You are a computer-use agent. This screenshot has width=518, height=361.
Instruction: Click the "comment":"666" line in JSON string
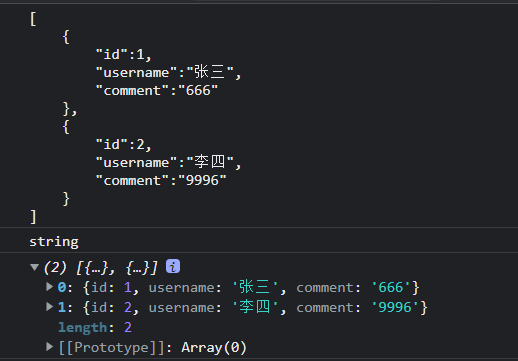pyautogui.click(x=157, y=91)
